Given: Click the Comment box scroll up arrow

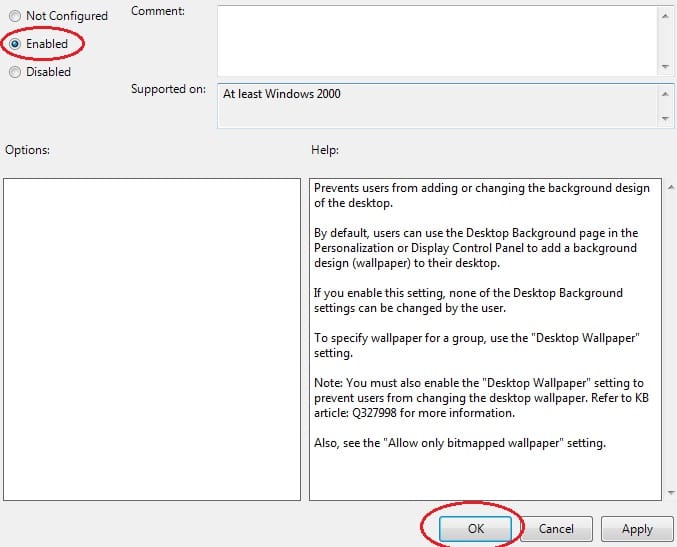Looking at the screenshot, I should pos(665,16).
